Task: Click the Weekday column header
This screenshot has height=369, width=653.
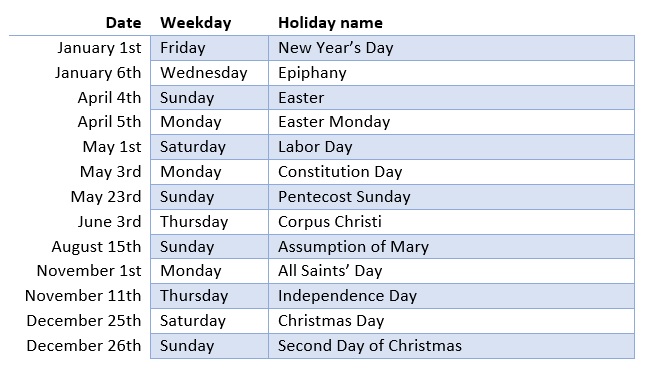Action: 195,22
